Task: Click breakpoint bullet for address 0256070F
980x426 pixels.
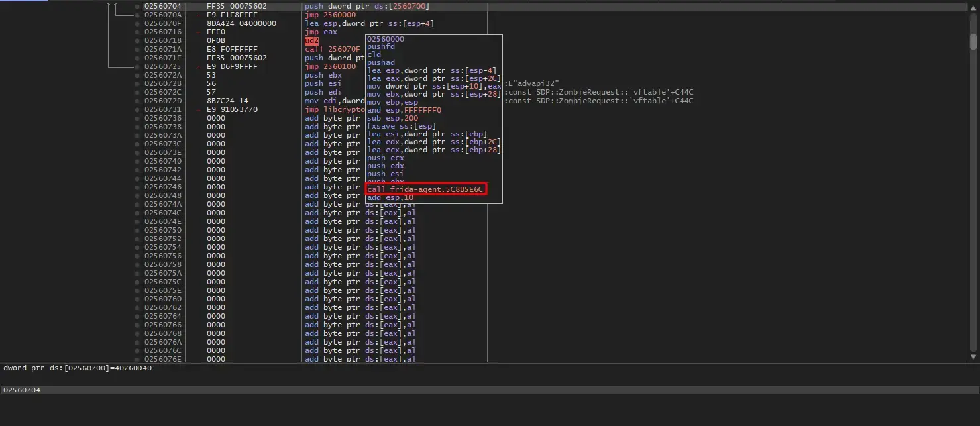Action: pos(137,24)
